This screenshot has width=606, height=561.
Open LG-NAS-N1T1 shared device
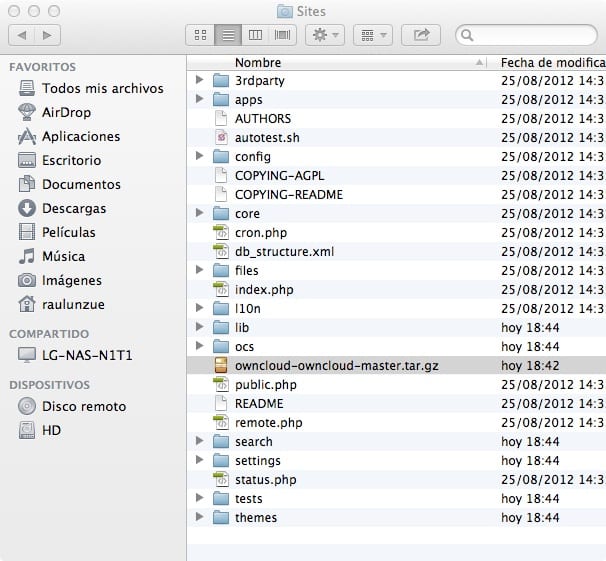tap(87, 355)
